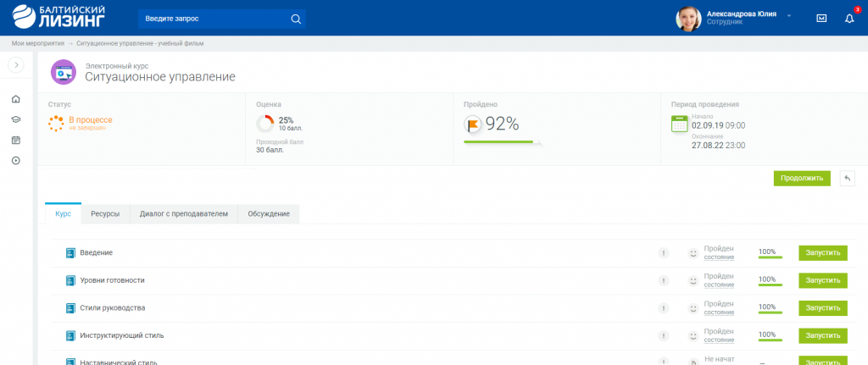Expand the left sidebar with chevron
868x365 pixels.
point(16,65)
